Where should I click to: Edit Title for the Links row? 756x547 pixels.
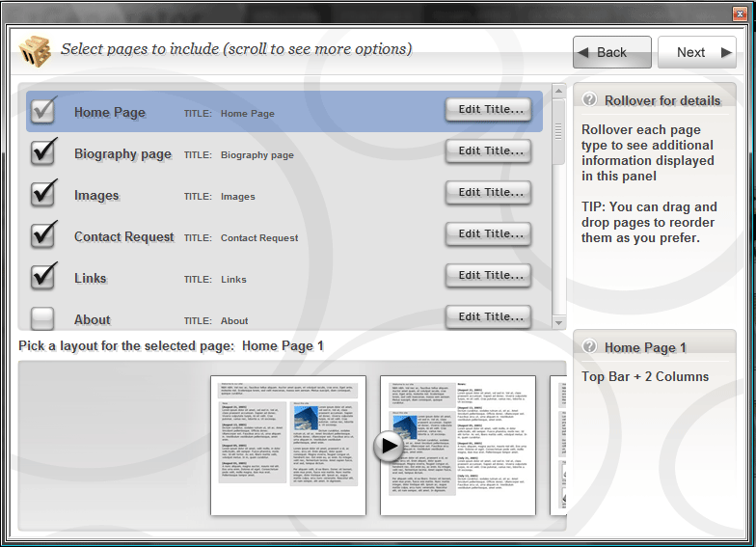tap(488, 276)
